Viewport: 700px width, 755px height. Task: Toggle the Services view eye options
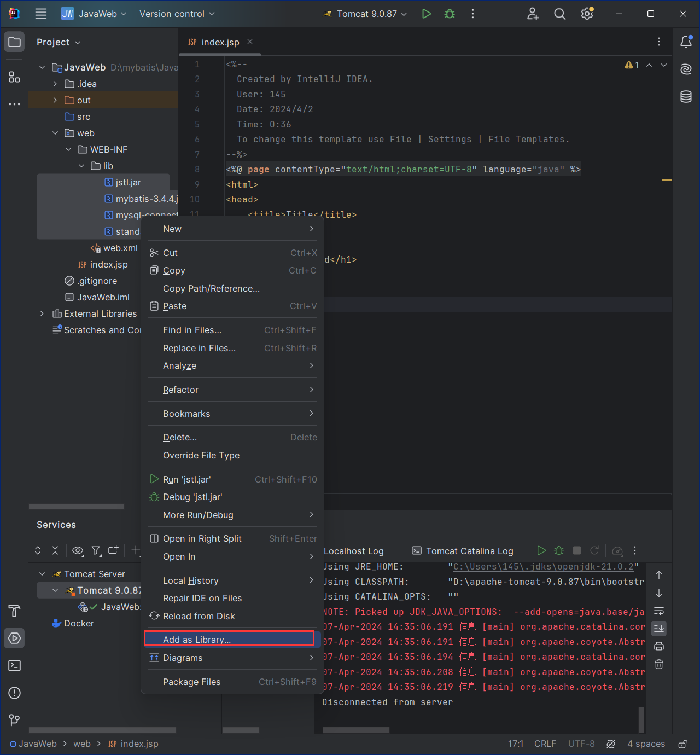point(78,550)
